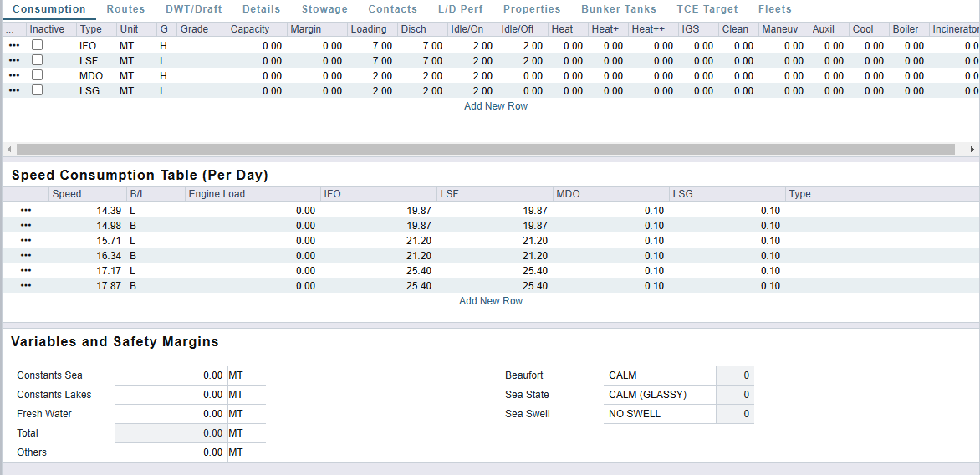Open the Beaufort CALM dropdown

659,375
